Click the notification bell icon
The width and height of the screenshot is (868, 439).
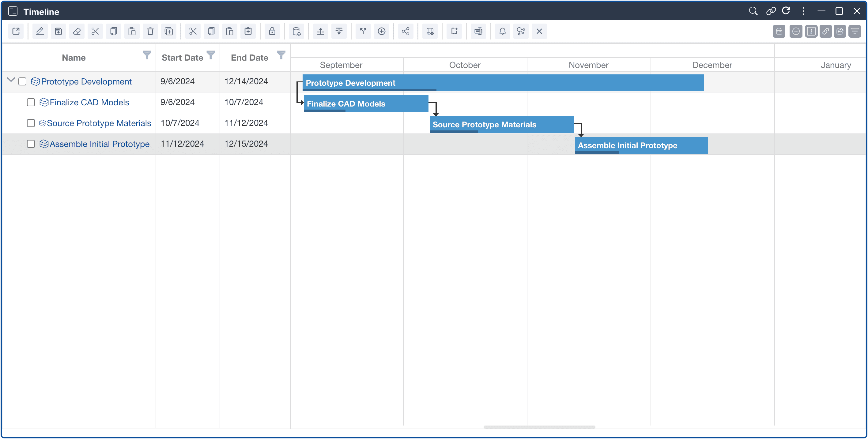pos(502,31)
